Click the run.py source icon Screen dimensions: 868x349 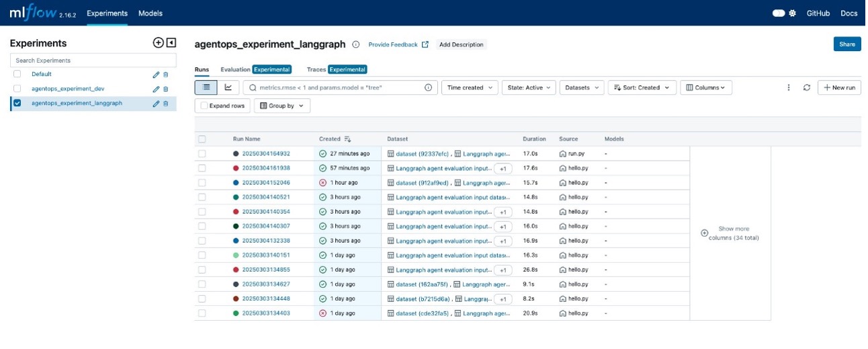coord(563,153)
